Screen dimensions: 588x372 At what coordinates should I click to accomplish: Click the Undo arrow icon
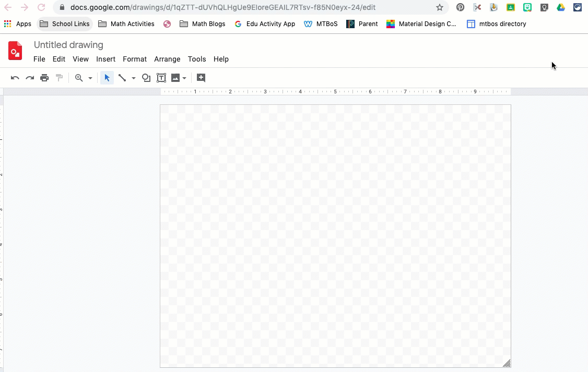[x=15, y=78]
